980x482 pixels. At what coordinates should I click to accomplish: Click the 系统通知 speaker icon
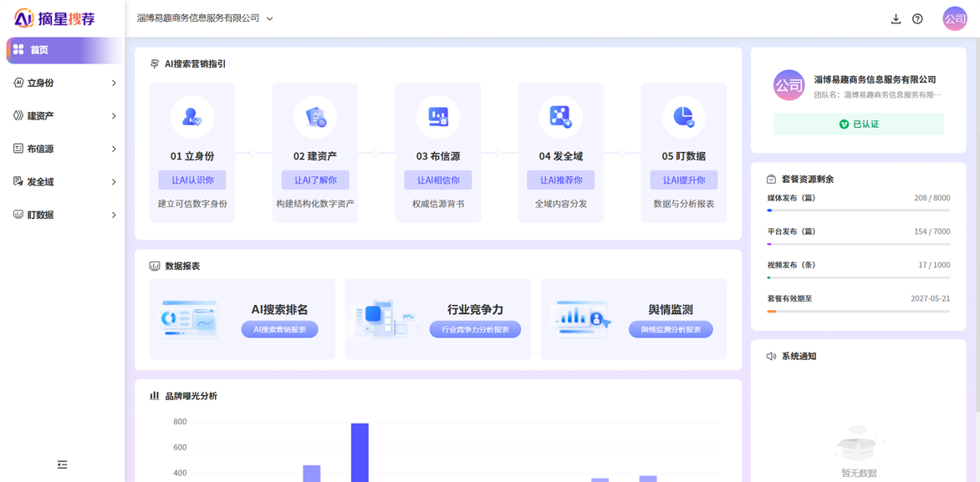(x=771, y=357)
